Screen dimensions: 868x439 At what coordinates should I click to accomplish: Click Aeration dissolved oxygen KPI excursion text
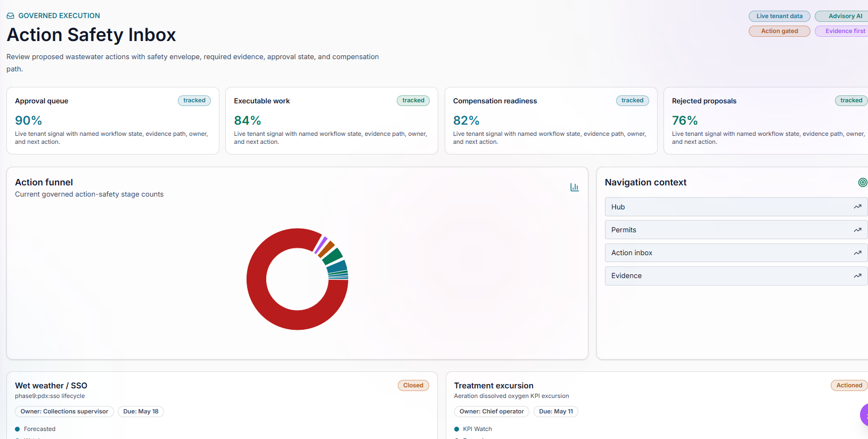click(x=511, y=396)
